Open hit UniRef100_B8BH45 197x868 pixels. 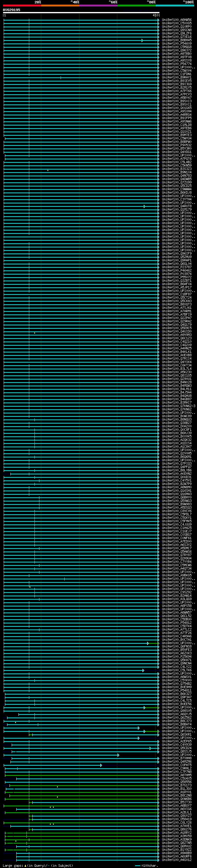pyautogui.click(x=177, y=40)
